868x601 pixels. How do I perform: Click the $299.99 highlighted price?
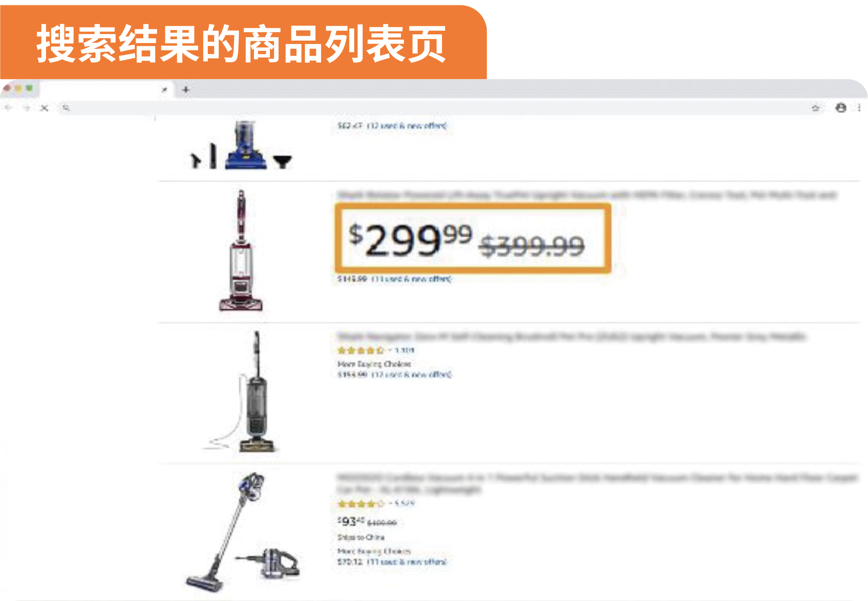click(x=410, y=240)
